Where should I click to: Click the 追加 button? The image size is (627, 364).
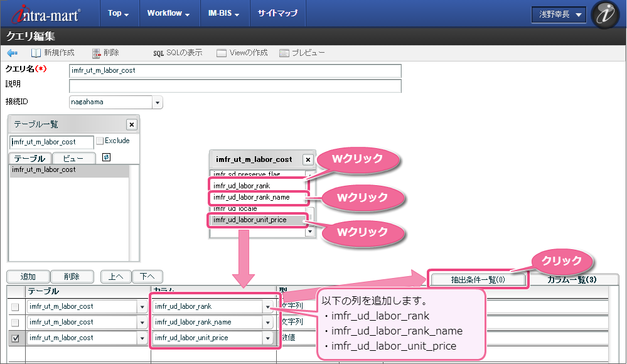(x=28, y=276)
